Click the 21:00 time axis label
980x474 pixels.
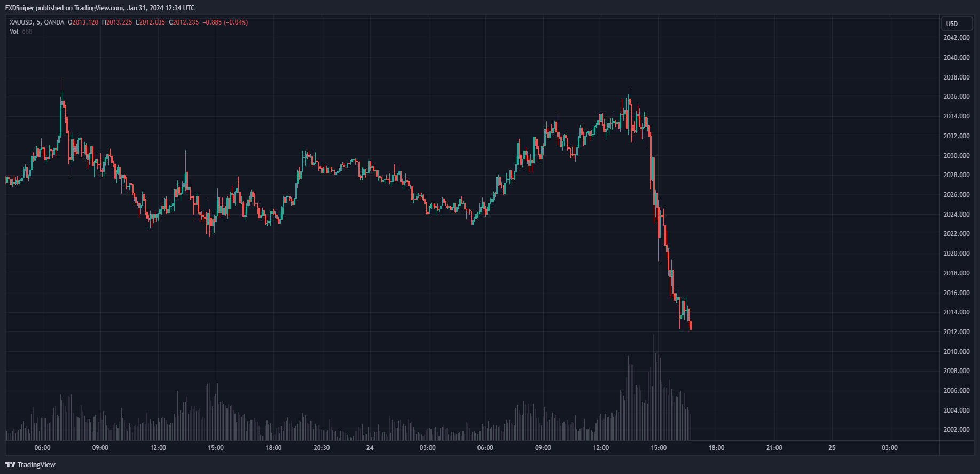774,448
